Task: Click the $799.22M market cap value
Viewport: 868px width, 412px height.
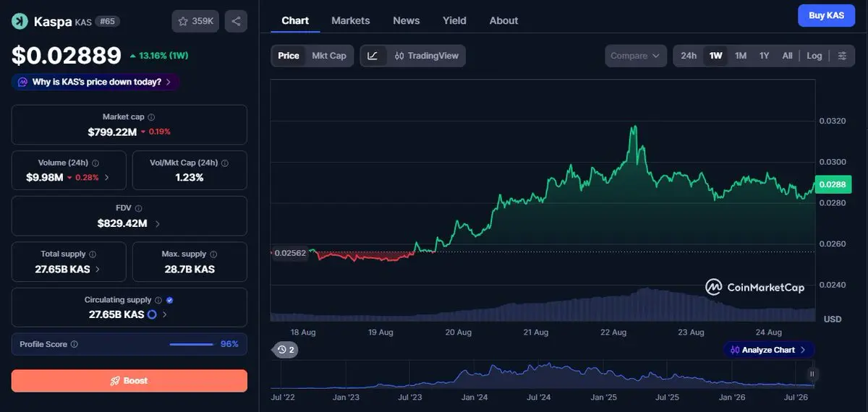Action: tap(112, 132)
